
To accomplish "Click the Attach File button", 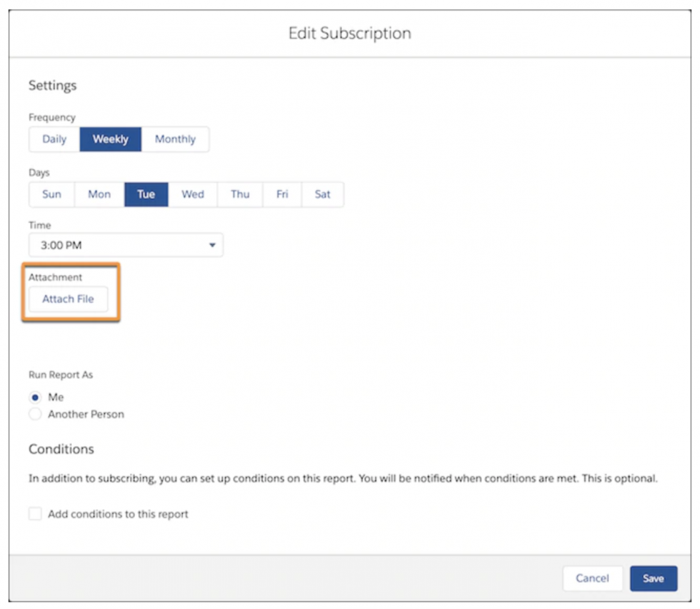I will pyautogui.click(x=67, y=299).
